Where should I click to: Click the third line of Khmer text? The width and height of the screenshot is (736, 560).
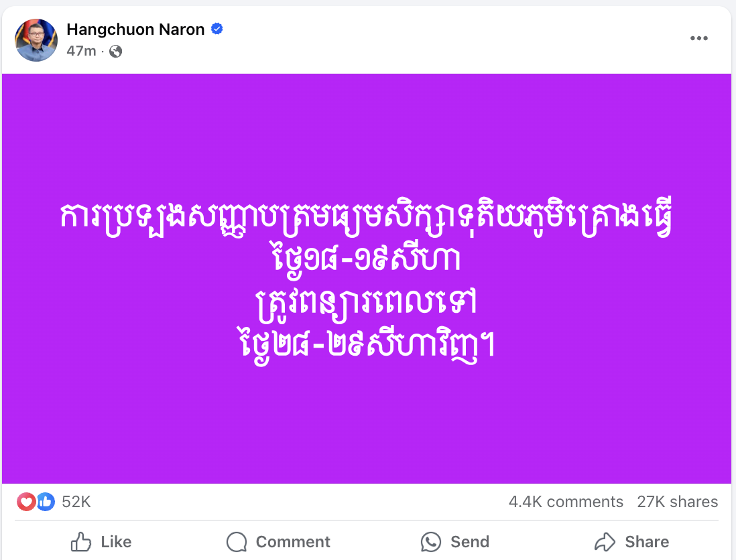coord(366,303)
